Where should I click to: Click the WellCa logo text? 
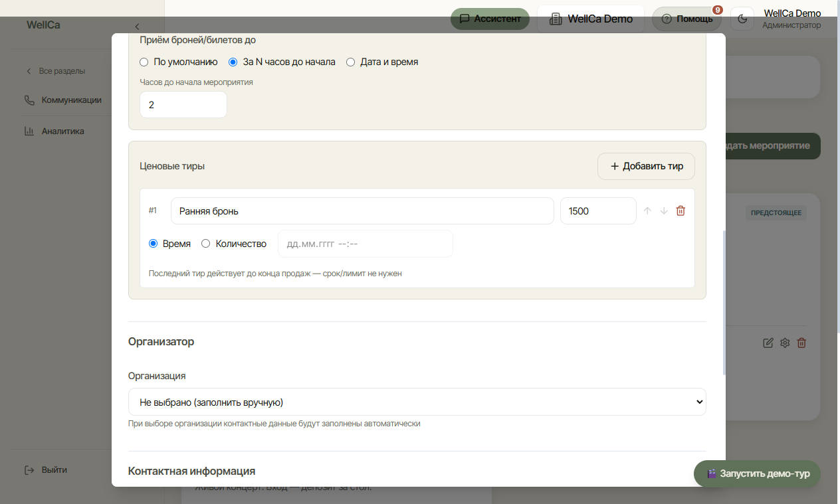(43, 25)
